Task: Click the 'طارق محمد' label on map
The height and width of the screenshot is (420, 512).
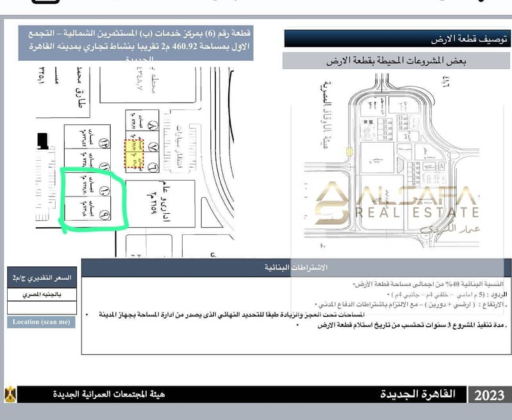Action: coord(79,88)
